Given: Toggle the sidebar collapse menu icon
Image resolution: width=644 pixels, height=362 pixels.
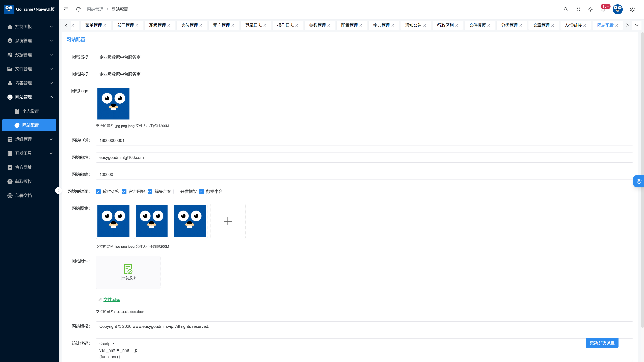Looking at the screenshot, I should click(x=66, y=9).
